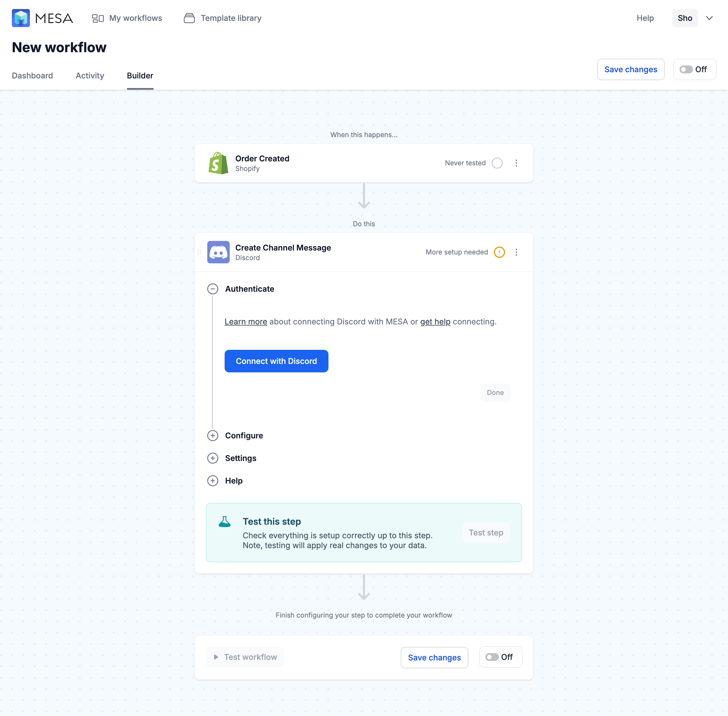Click the MESA logo

point(42,18)
